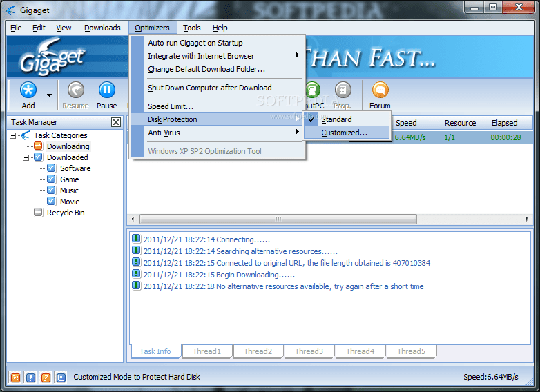Sort by the Elapsed column header
Viewport: 540px width, 392px height.
(510, 123)
